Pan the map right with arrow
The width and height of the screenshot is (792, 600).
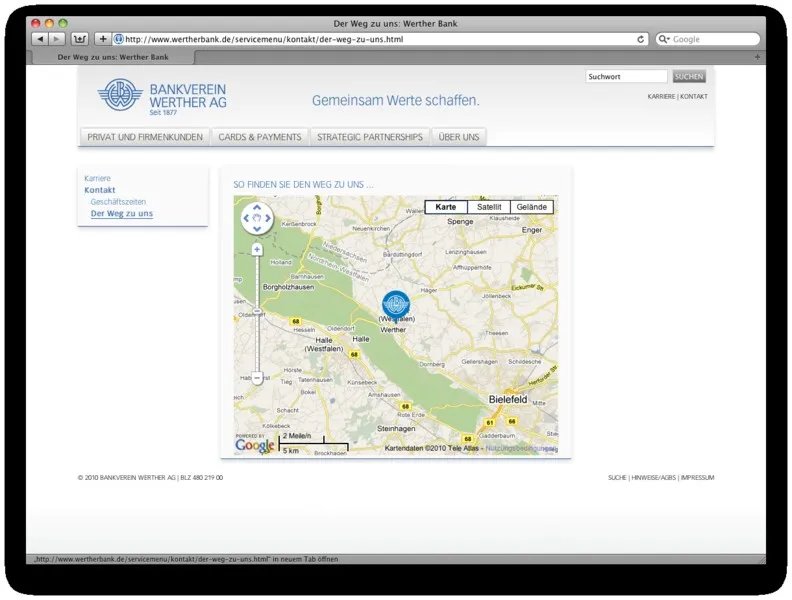(x=268, y=218)
